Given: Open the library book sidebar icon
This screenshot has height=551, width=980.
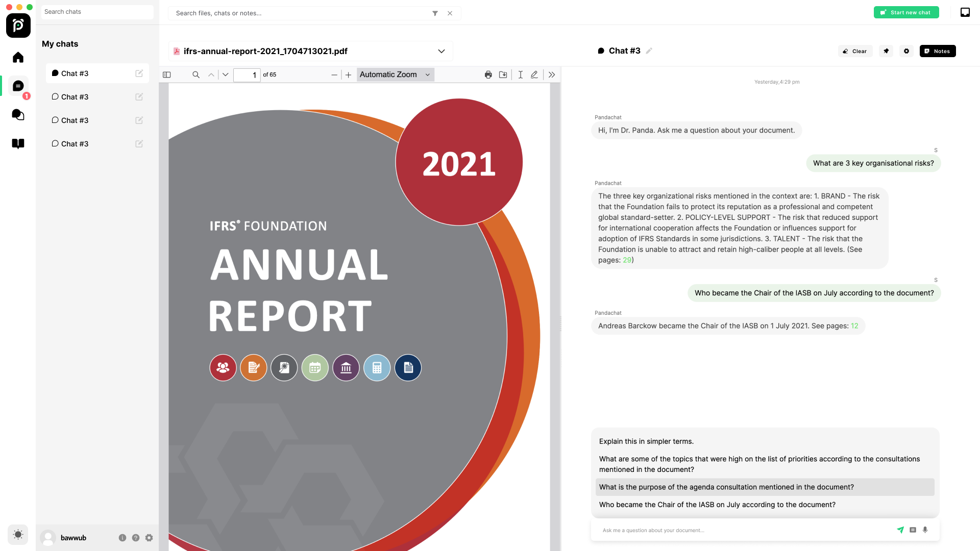Looking at the screenshot, I should (x=18, y=144).
